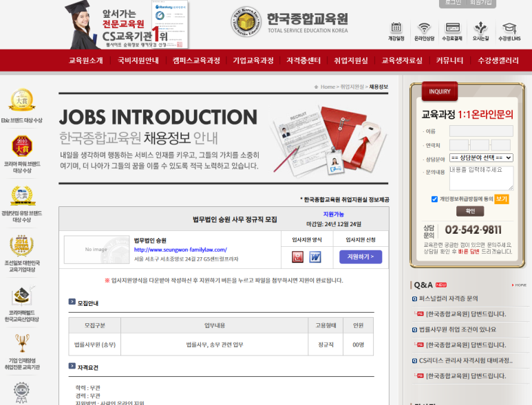Screen dimensions: 532x405
Task: Open 취업지원실 menu
Action: pyautogui.click(x=351, y=61)
